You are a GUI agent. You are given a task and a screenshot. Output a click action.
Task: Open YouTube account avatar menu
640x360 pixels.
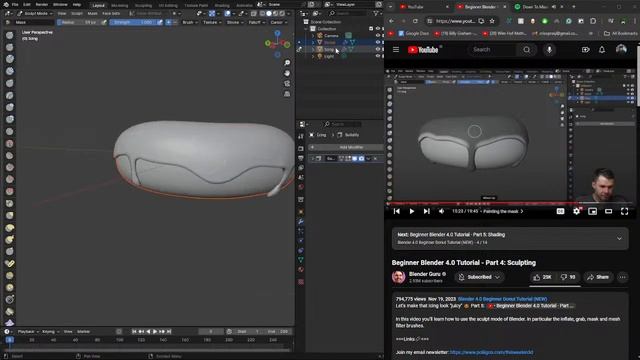pyautogui.click(x=621, y=50)
